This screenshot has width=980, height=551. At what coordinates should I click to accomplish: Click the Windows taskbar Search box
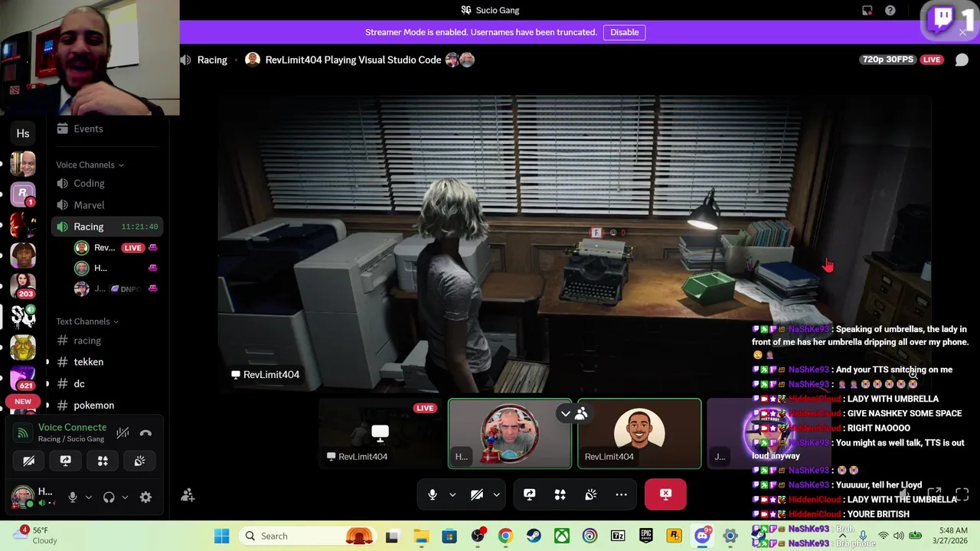coord(307,536)
